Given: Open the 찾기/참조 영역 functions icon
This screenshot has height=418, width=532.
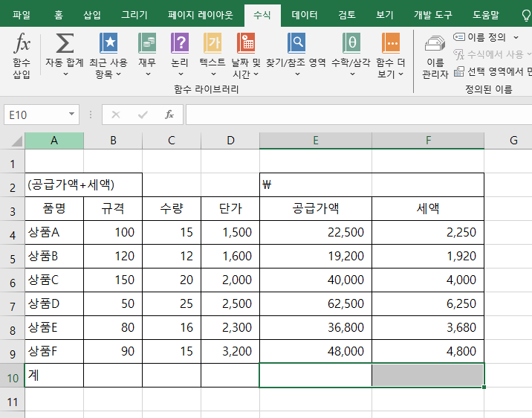Looking at the screenshot, I should click(296, 43).
